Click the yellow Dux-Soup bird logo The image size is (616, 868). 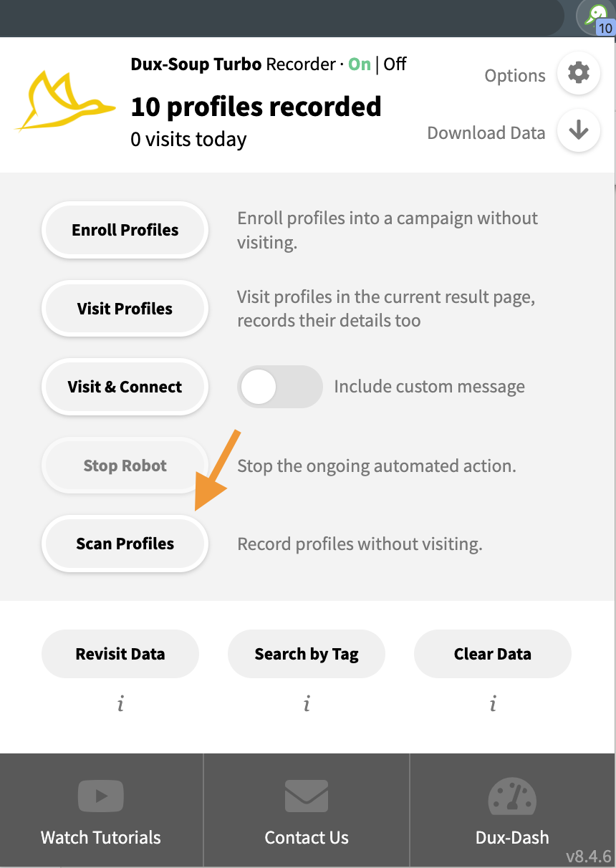click(x=65, y=101)
